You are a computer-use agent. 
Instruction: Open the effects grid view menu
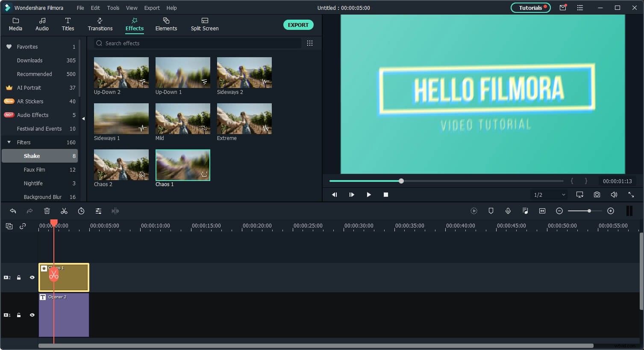pyautogui.click(x=310, y=43)
